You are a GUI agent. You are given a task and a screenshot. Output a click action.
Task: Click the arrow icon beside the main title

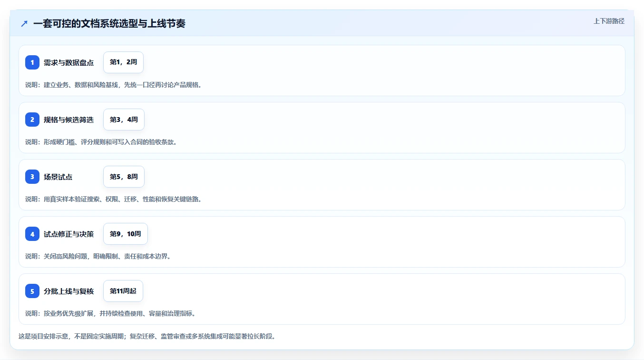[x=24, y=23]
